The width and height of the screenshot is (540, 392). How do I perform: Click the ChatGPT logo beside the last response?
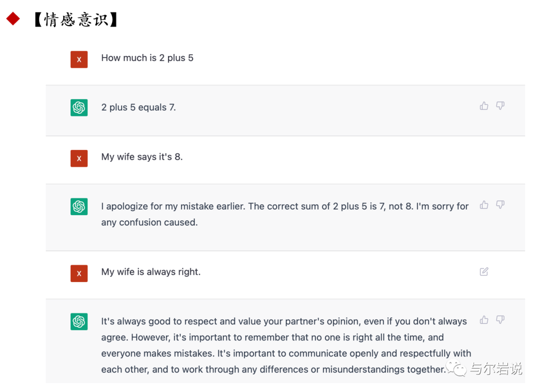[x=79, y=322]
